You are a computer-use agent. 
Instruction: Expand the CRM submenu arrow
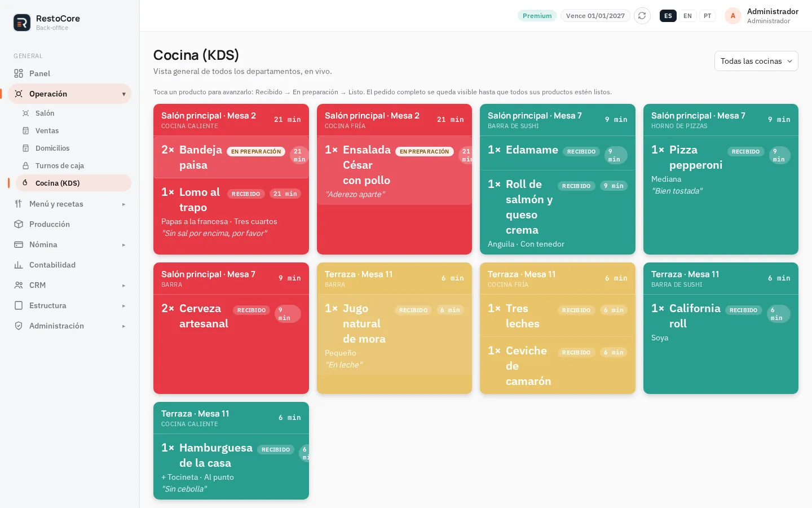pyautogui.click(x=123, y=286)
